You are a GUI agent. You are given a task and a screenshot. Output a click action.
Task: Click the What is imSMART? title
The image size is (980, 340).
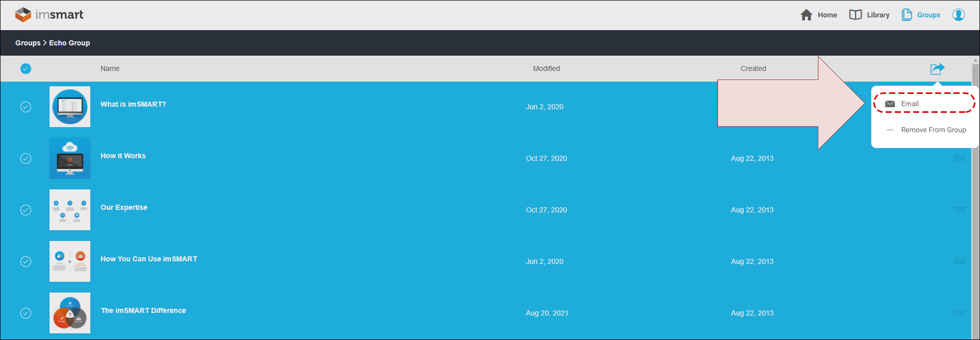click(x=133, y=104)
